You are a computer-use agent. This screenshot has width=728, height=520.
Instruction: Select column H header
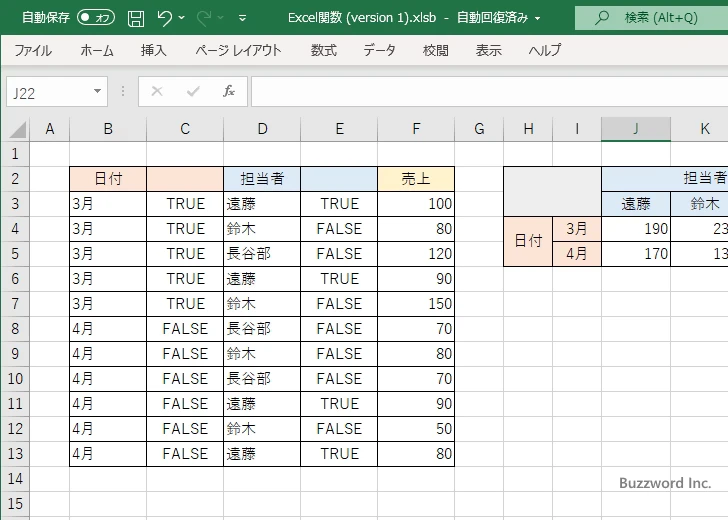[528, 129]
